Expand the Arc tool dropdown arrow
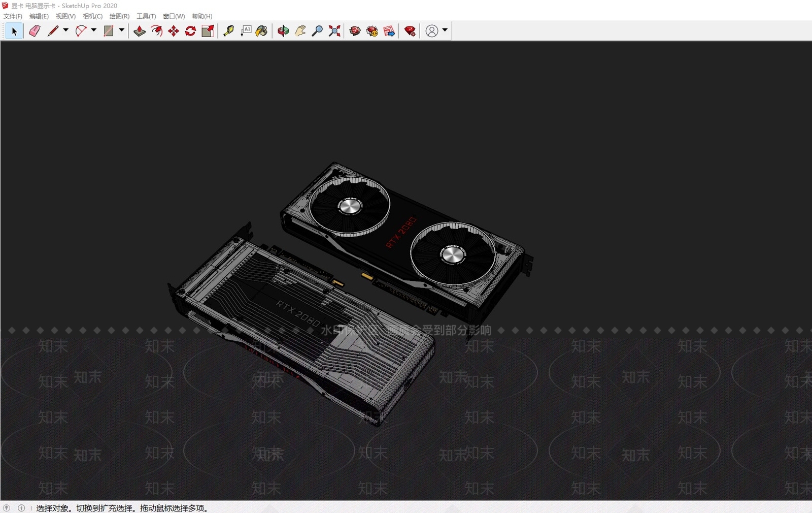Viewport: 812px width, 513px height. click(x=94, y=30)
